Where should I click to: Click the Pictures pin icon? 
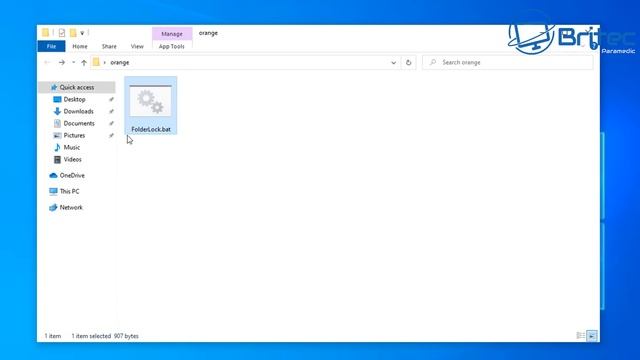111,136
